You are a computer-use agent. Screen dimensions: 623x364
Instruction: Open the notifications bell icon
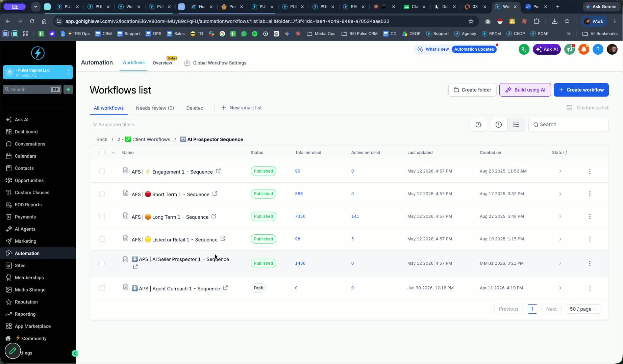[x=584, y=49]
